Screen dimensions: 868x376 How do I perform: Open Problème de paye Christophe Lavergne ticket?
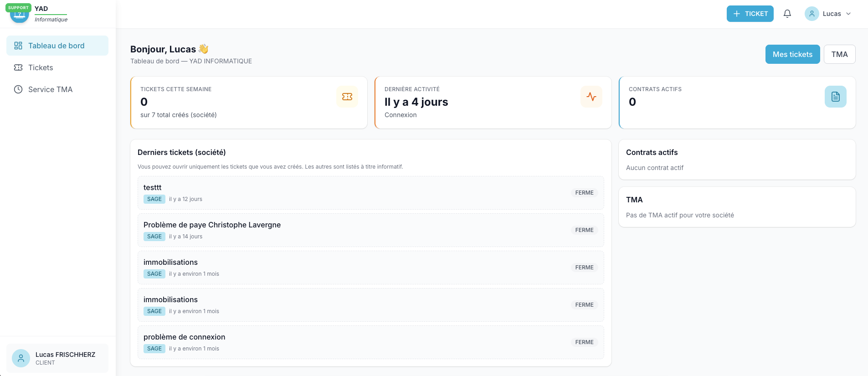[x=371, y=230]
